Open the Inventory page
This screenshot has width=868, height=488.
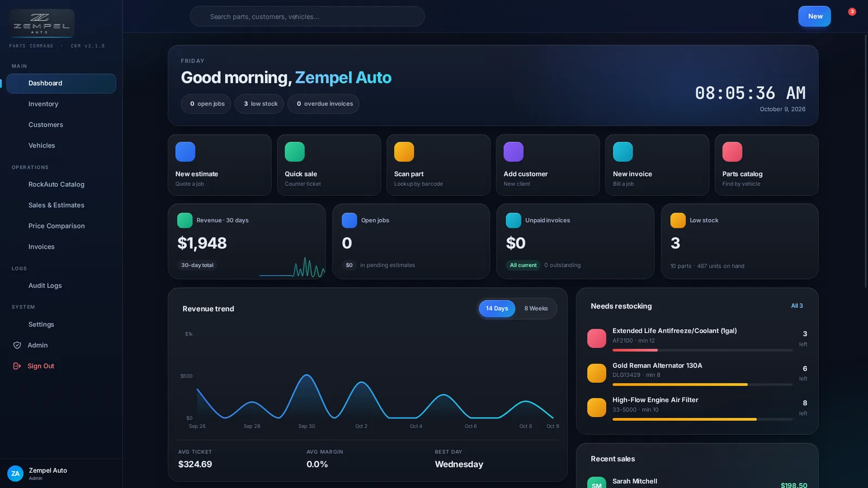(x=61, y=104)
